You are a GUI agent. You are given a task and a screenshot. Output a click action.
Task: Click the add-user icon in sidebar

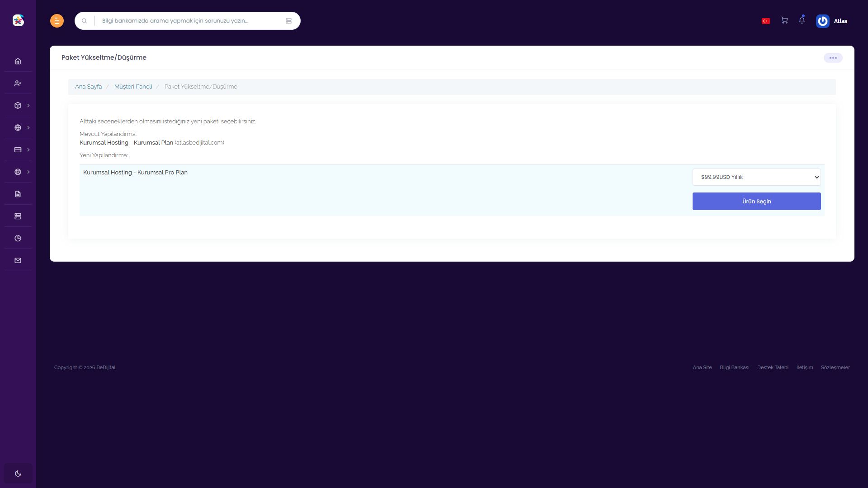point(18,83)
